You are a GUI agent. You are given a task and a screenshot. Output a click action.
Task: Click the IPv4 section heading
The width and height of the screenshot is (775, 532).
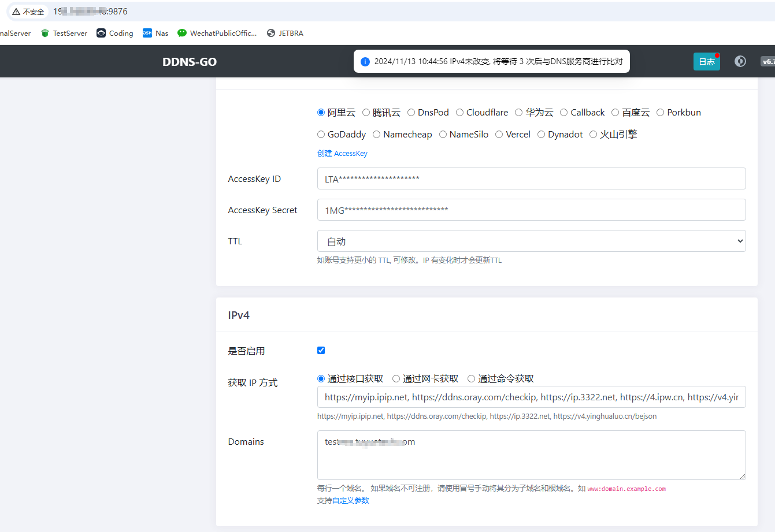pos(239,315)
